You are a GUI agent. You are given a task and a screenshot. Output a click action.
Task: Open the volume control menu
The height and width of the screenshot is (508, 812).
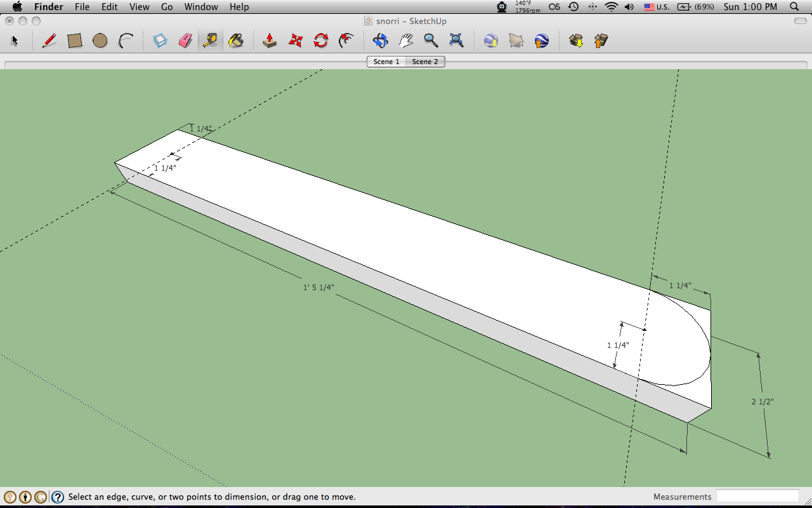[x=629, y=7]
